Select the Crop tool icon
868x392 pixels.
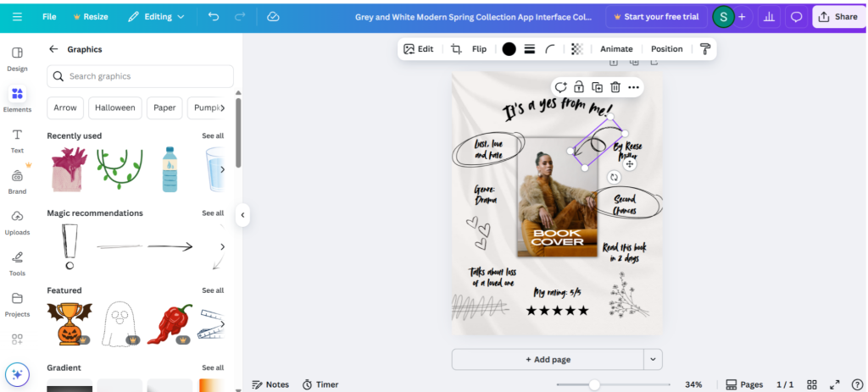pos(456,49)
